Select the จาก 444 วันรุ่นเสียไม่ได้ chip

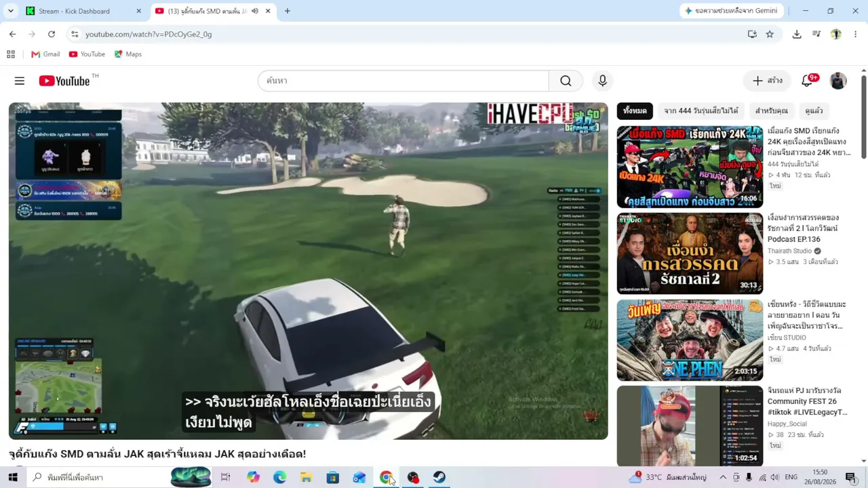(701, 110)
